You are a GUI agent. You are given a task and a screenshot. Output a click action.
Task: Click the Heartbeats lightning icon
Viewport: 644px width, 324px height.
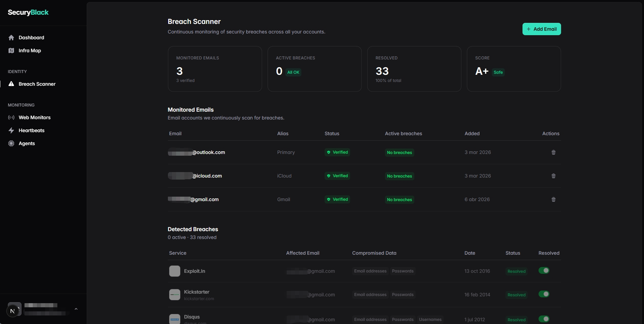11,130
